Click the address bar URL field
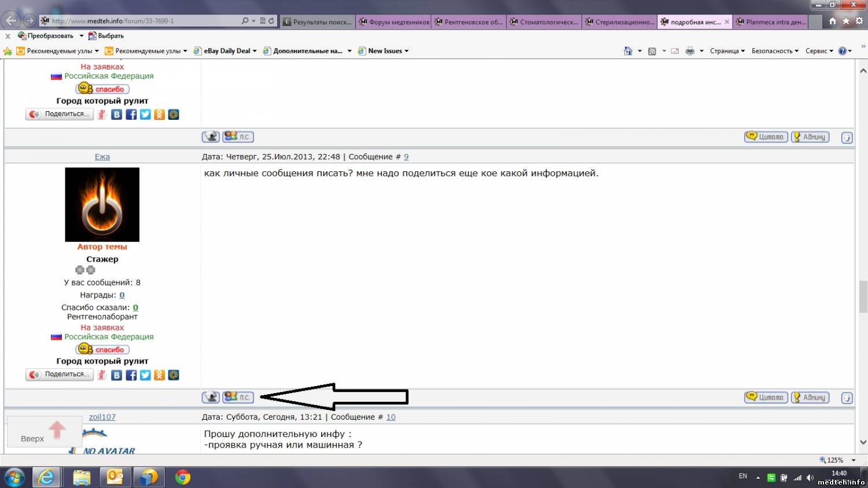 145,21
